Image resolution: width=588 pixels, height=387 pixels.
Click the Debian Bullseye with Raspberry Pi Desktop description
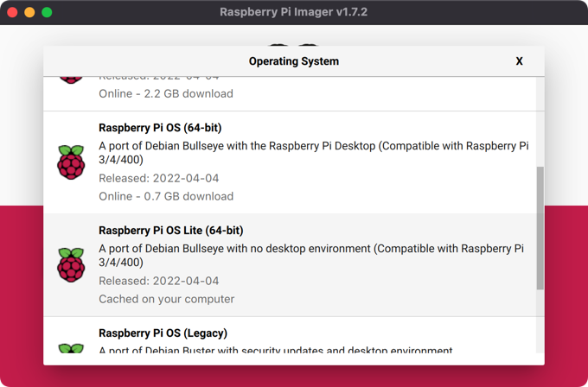click(x=313, y=153)
